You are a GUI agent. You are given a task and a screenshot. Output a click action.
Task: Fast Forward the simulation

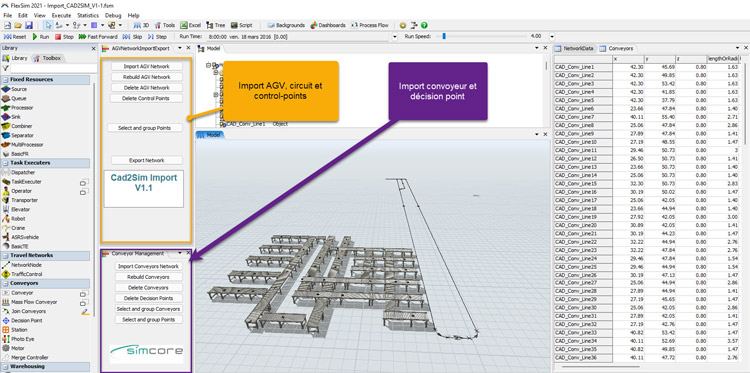click(x=98, y=36)
